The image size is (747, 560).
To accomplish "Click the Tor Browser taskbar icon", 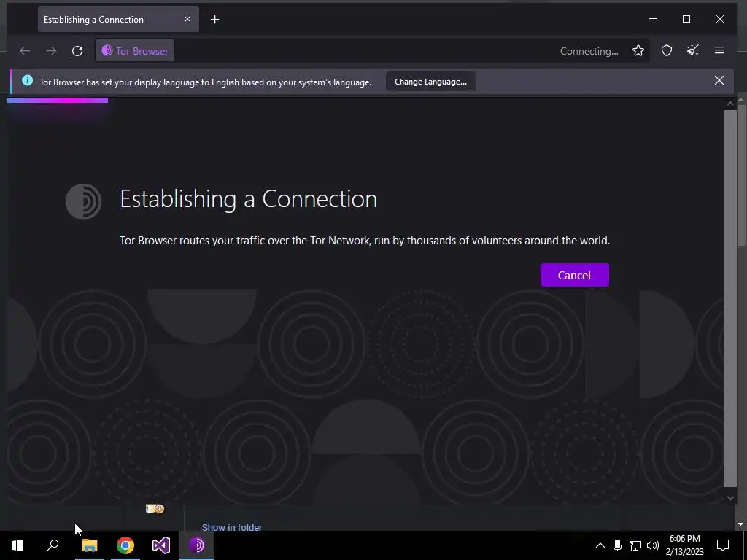I will pos(197,545).
